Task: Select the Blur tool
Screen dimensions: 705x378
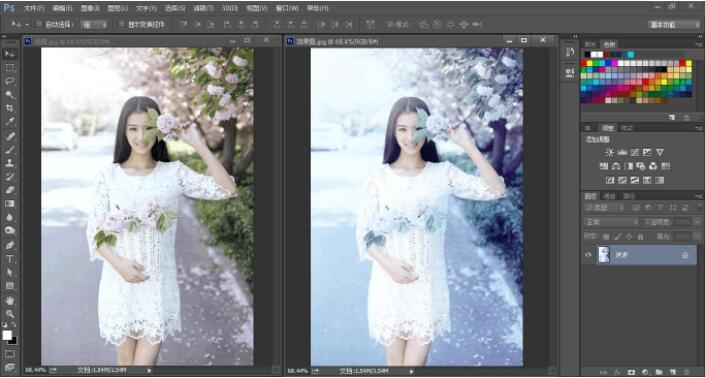Action: 9,217
